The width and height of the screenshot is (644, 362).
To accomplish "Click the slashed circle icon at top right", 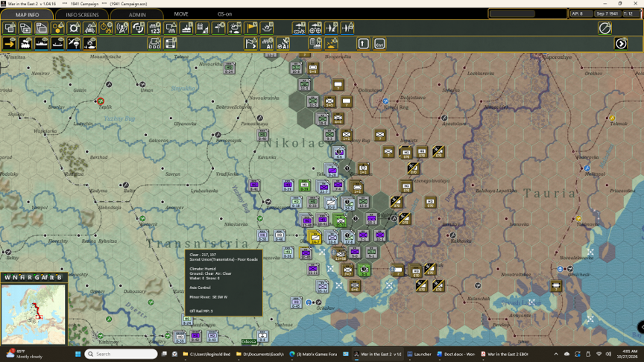I will point(605,28).
